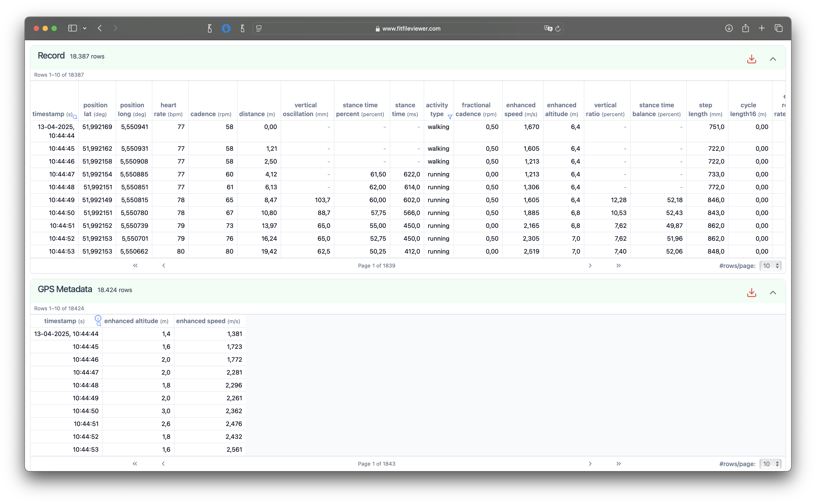Open the Share menu
Image resolution: width=816 pixels, height=504 pixels.
745,28
